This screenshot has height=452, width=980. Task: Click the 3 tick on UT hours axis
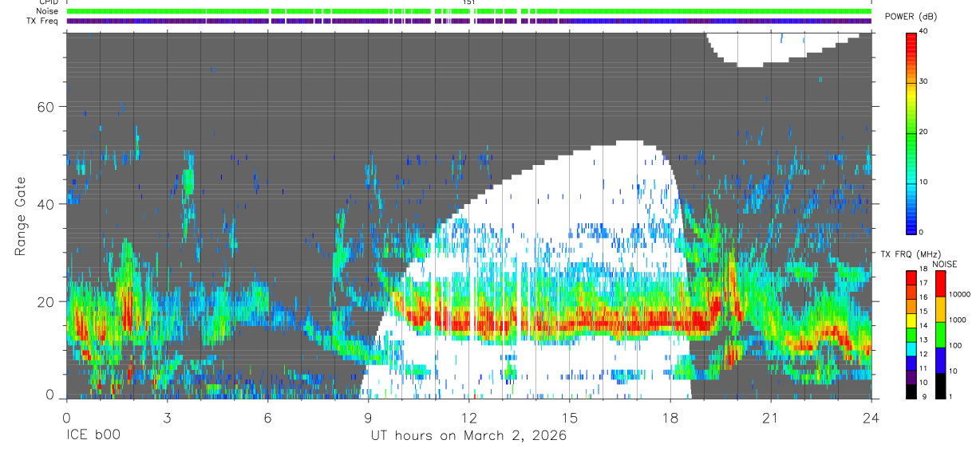(x=167, y=417)
